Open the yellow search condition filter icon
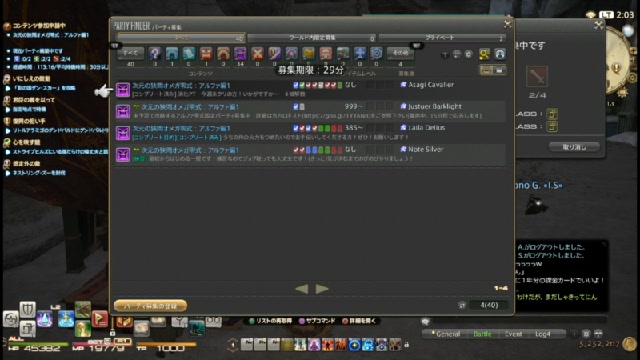 tap(484, 54)
